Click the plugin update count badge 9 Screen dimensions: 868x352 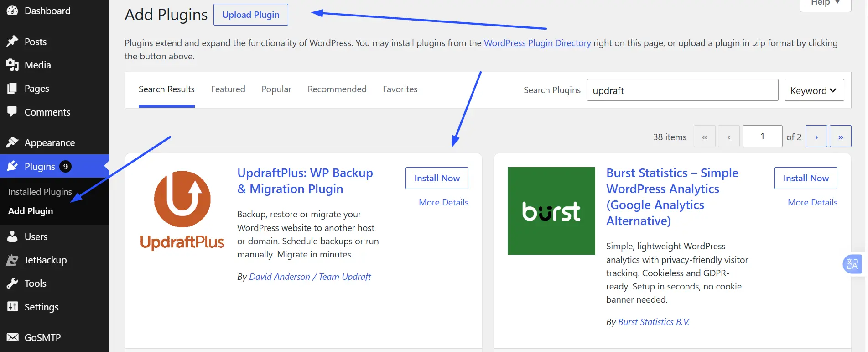click(65, 167)
